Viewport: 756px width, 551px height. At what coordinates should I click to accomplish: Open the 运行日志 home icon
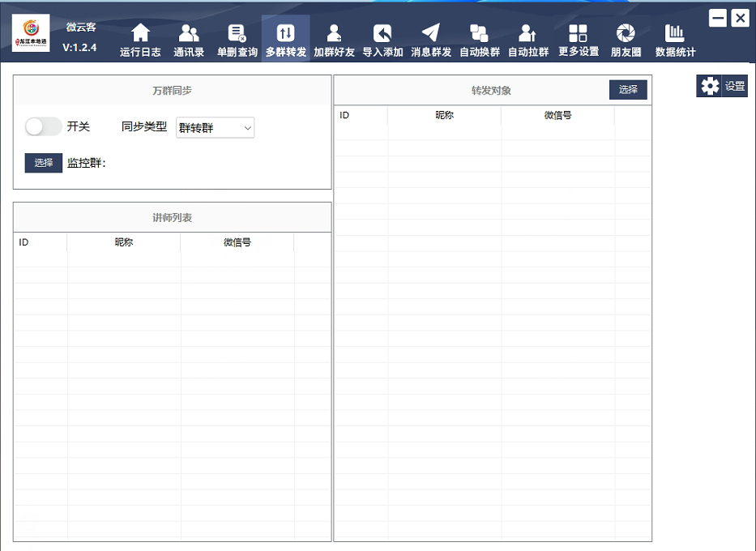[x=140, y=34]
